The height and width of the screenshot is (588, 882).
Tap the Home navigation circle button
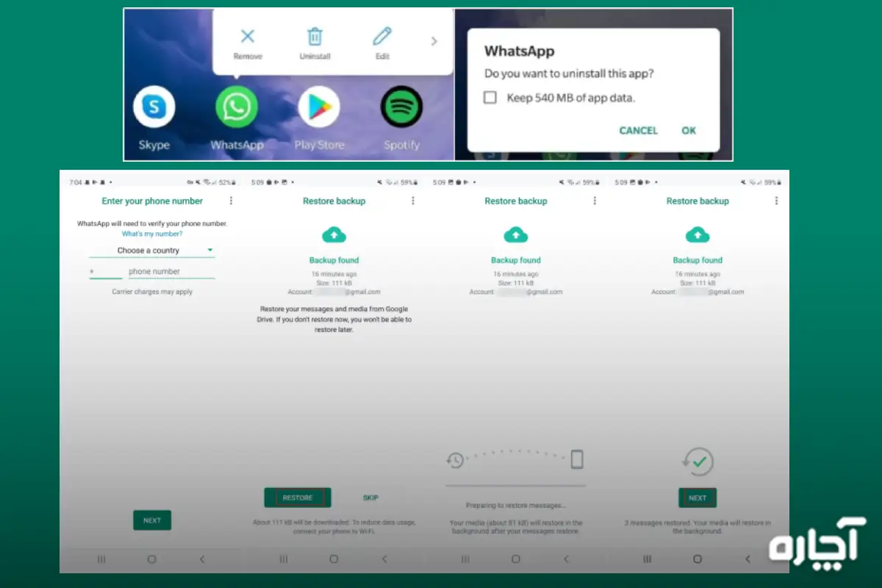[152, 559]
